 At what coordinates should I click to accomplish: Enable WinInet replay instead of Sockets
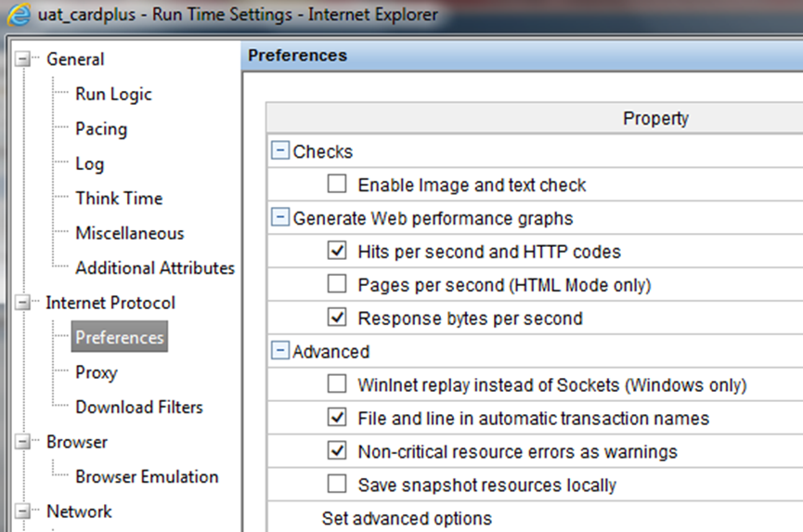(x=336, y=383)
